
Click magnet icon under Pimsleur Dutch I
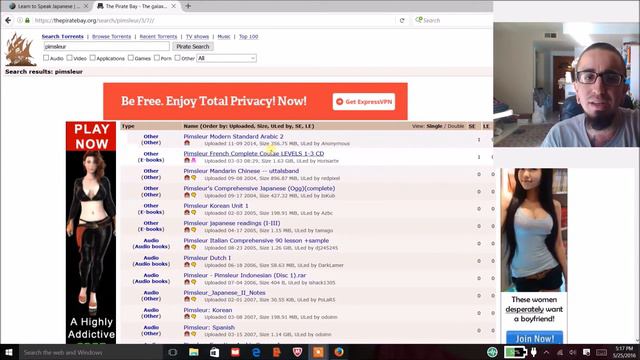pos(187,265)
